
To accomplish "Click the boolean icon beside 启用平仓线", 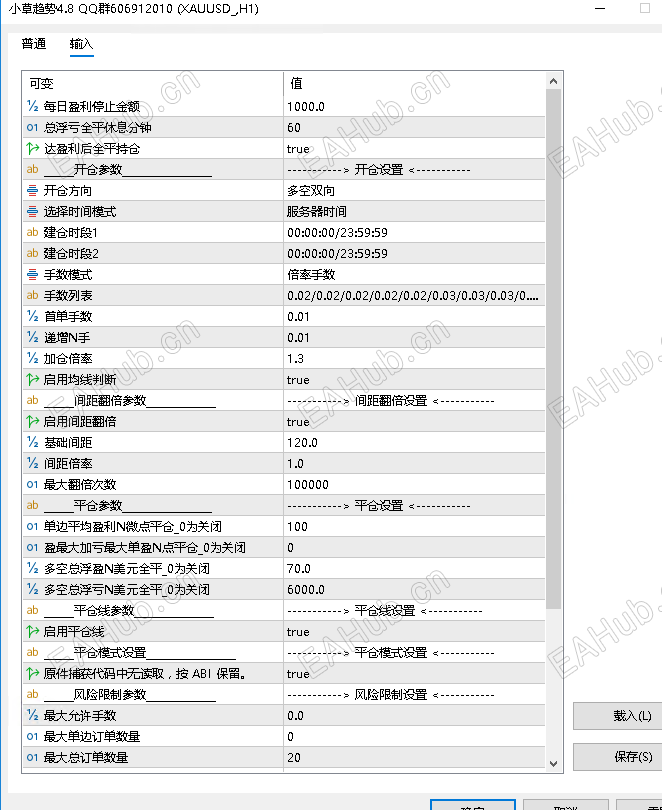I will (33, 632).
